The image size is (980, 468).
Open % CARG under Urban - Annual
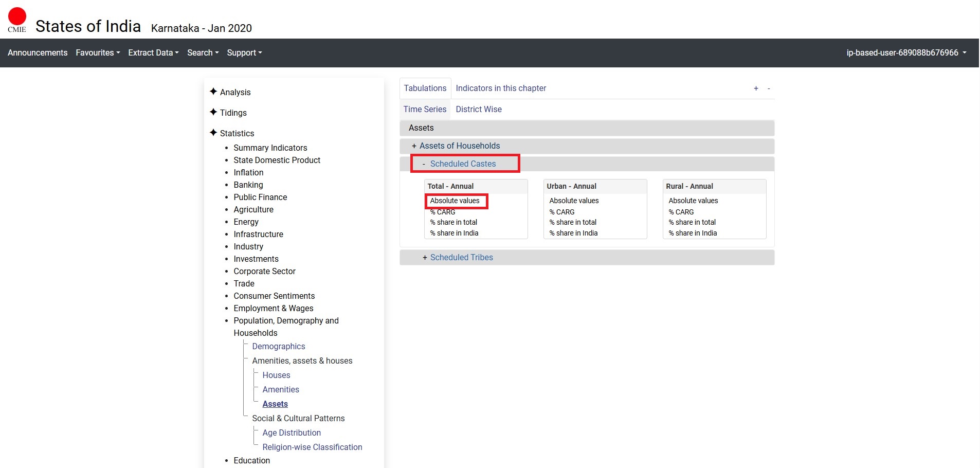coord(561,212)
